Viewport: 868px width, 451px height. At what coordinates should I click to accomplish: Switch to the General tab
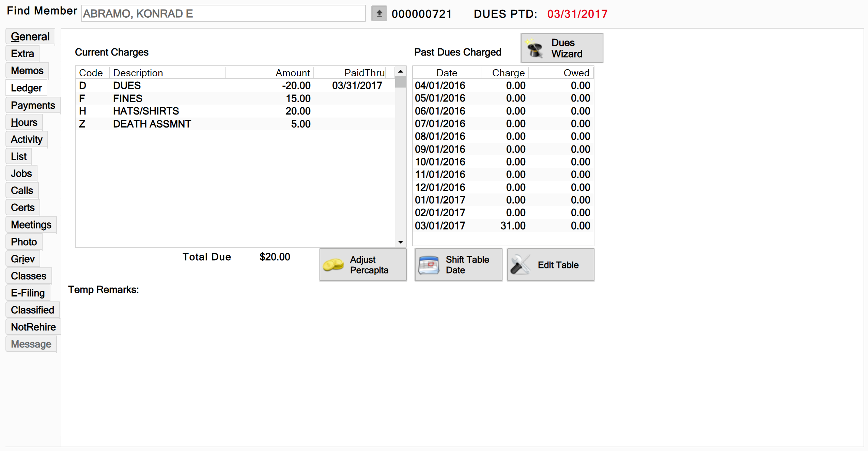[30, 36]
